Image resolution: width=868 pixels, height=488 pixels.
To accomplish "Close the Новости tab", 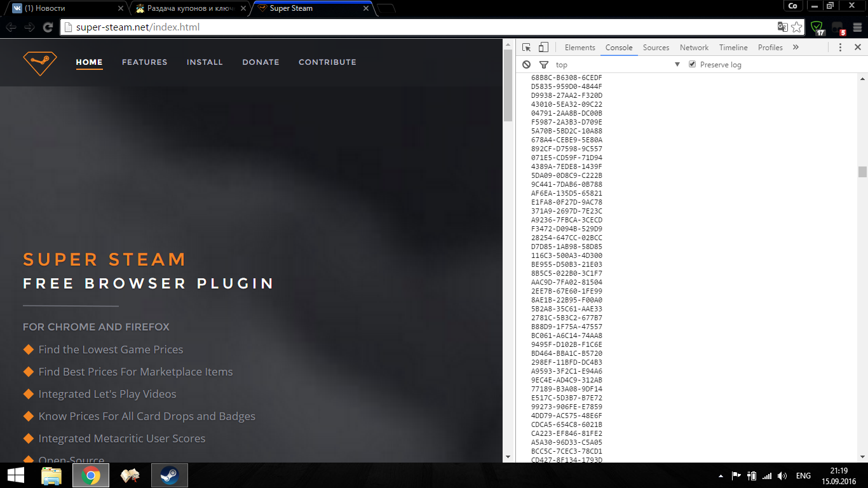I will (x=119, y=9).
